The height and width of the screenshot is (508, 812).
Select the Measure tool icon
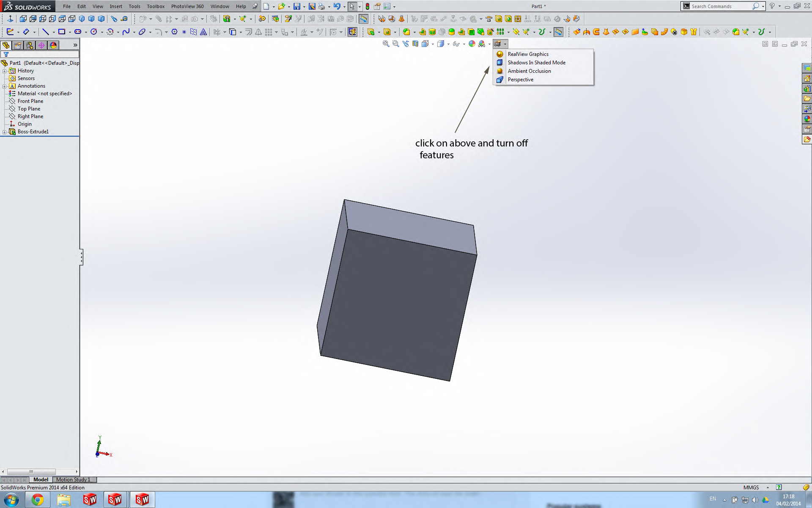[x=123, y=19]
